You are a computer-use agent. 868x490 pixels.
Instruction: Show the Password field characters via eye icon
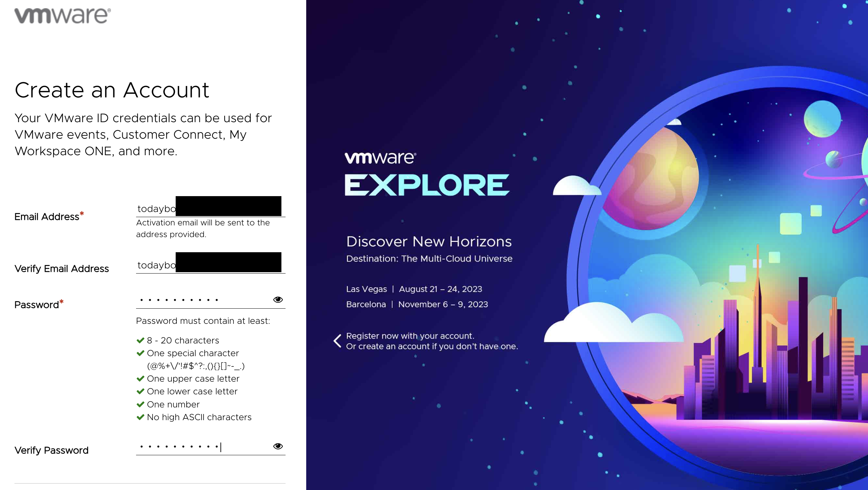[278, 300]
